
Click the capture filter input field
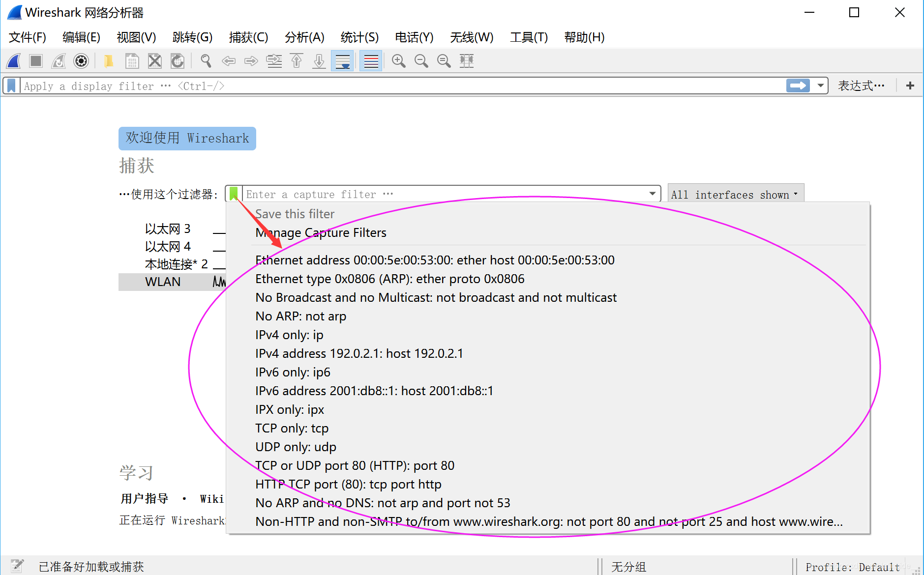[x=445, y=194]
